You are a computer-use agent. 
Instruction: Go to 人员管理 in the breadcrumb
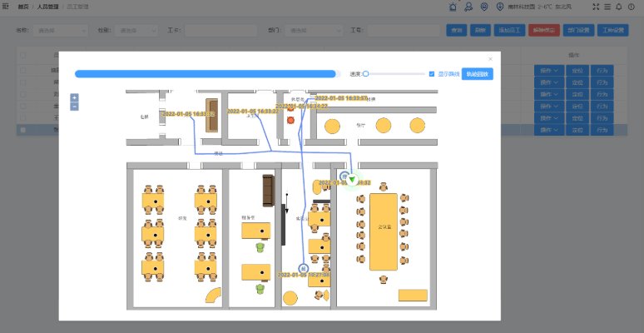pos(47,7)
